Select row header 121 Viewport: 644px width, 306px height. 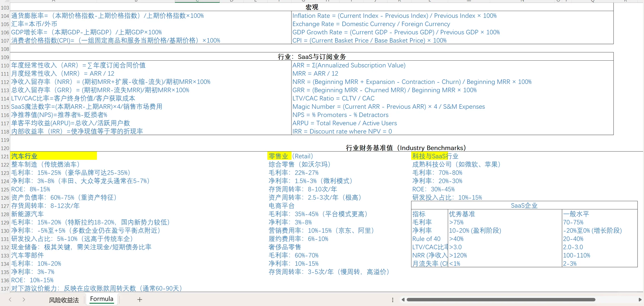coord(5,156)
